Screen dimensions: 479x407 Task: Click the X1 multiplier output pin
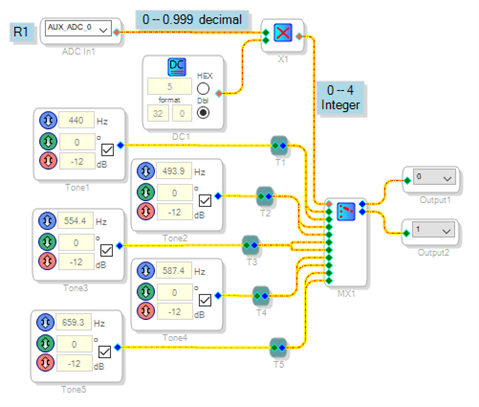pos(299,36)
